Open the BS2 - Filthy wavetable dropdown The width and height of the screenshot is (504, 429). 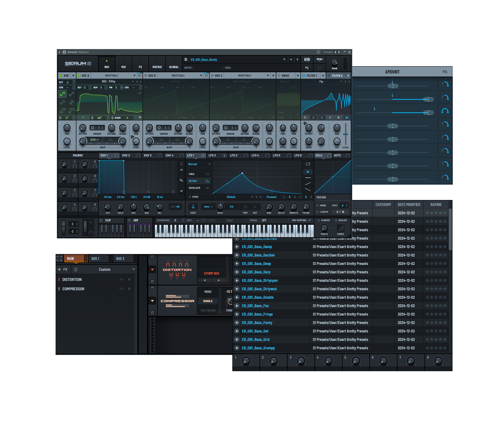point(133,82)
